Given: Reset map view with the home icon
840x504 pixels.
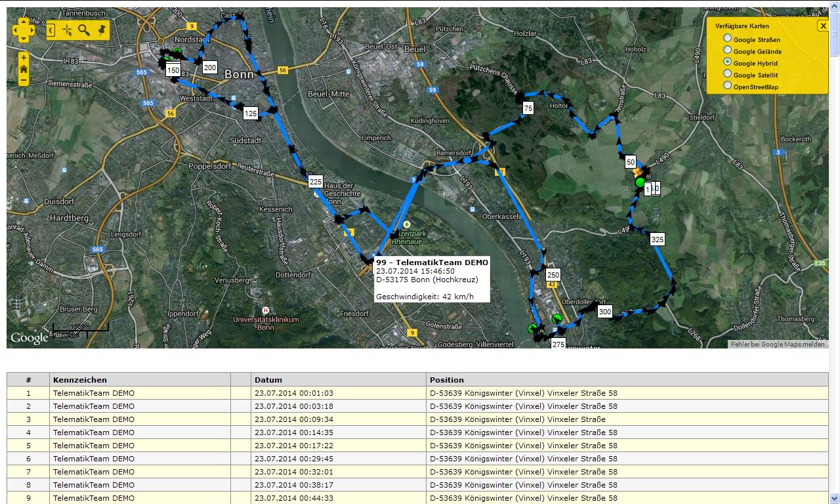Looking at the screenshot, I should pos(24,69).
